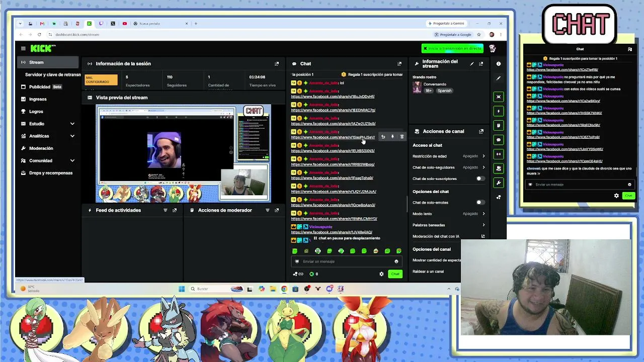
Task: Open Drops y recompensas in sidebar
Action: tap(48, 173)
